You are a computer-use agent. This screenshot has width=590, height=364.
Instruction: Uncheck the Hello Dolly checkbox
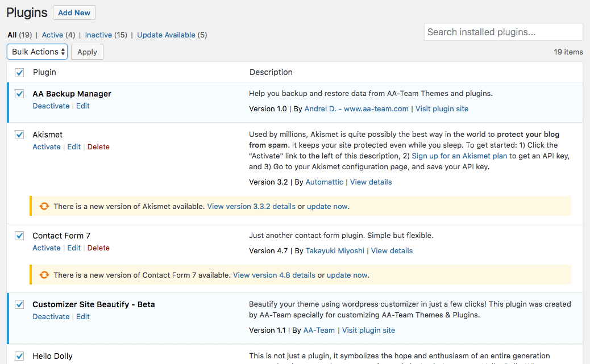tap(19, 356)
